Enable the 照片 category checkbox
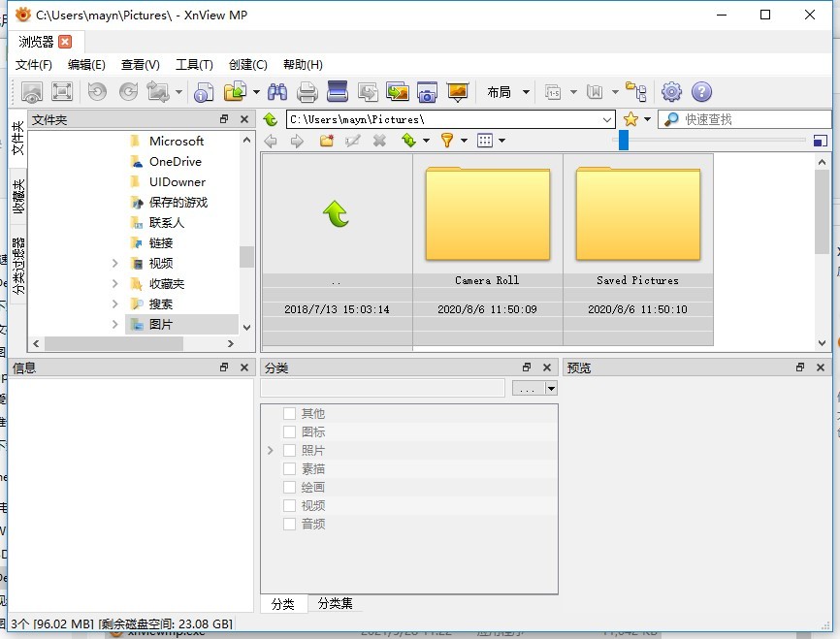Viewport: 840px width, 639px height. pos(289,449)
